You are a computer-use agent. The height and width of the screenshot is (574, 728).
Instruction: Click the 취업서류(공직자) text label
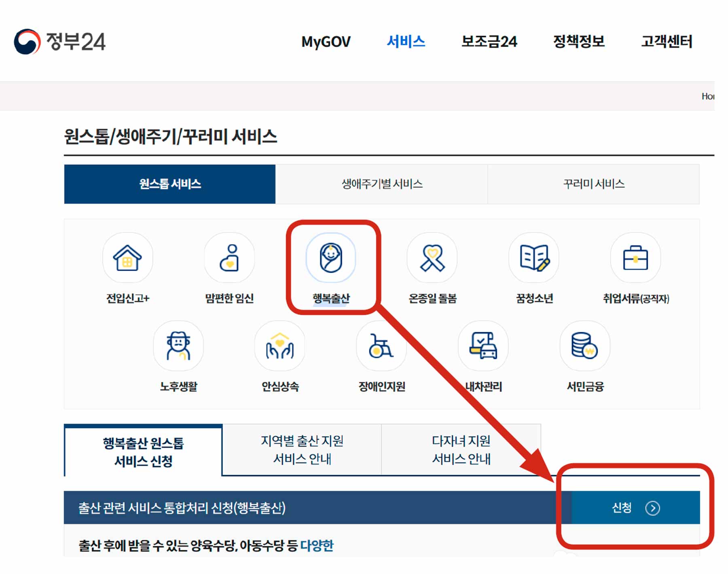(x=636, y=298)
